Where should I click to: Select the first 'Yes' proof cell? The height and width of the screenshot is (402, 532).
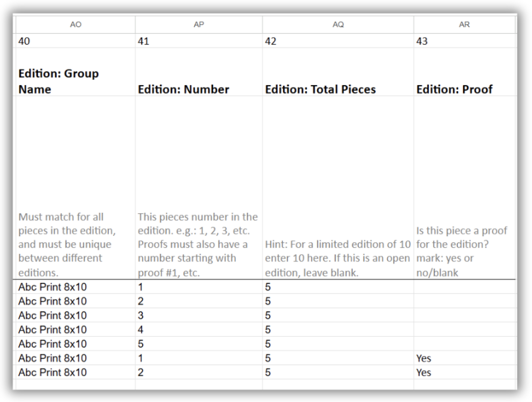coord(464,358)
